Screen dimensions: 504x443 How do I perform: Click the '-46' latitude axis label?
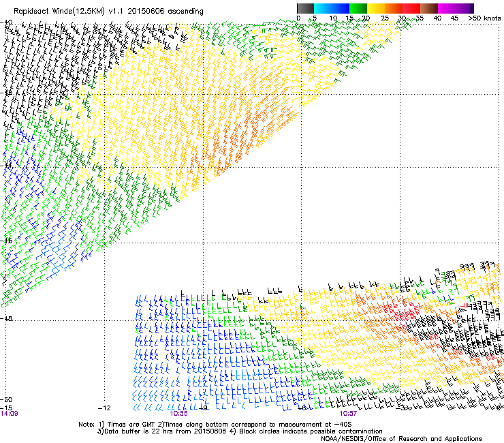click(6, 241)
